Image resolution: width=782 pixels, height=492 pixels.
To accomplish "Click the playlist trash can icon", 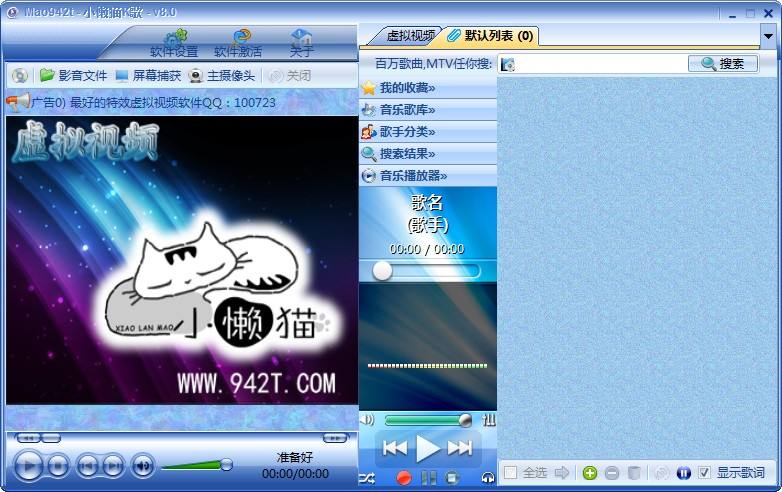I will (634, 473).
